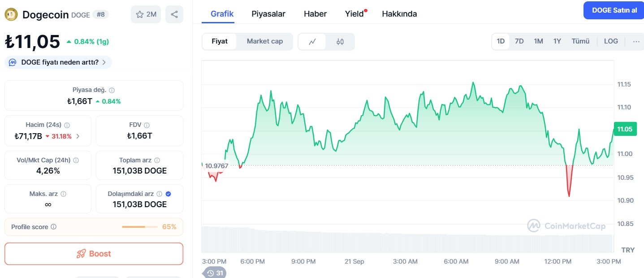The width and height of the screenshot is (644, 278).
Task: Open the three-dot chart options menu
Action: coord(636,41)
